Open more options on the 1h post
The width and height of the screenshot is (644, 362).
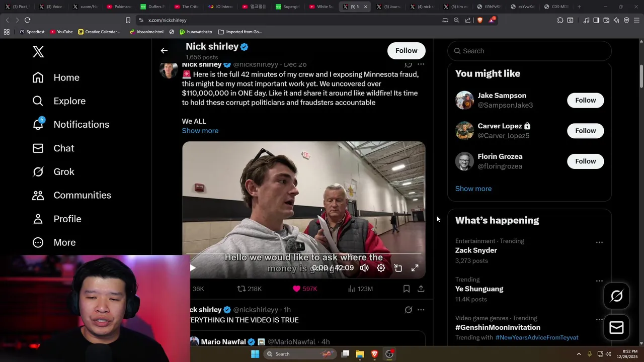[421, 310]
